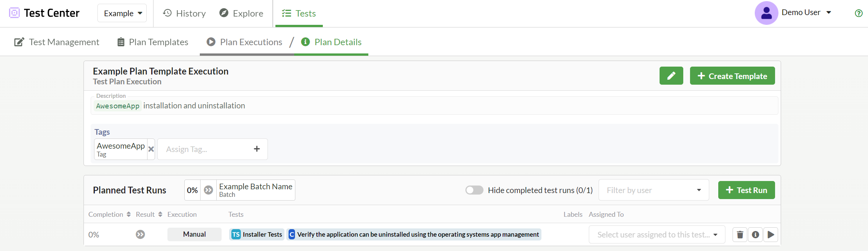Image resolution: width=868 pixels, height=251 pixels.
Task: Expand the assigned user selector
Action: tap(657, 234)
